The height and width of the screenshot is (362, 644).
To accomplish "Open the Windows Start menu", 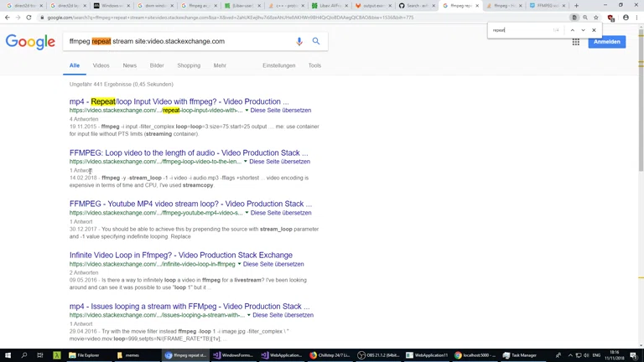I will tap(8, 355).
